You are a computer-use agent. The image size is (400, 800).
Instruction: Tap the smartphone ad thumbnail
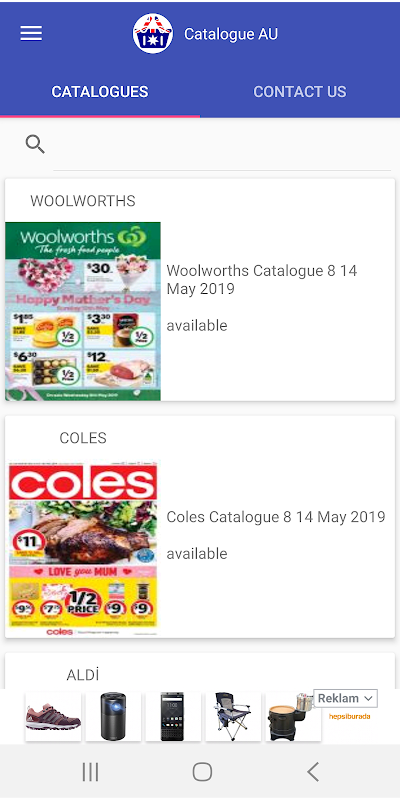(x=173, y=716)
